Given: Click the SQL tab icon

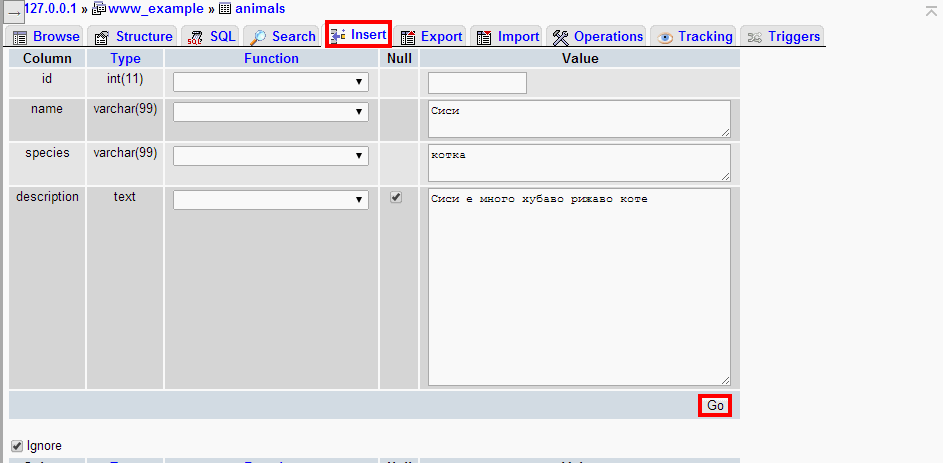Looking at the screenshot, I should coord(195,37).
